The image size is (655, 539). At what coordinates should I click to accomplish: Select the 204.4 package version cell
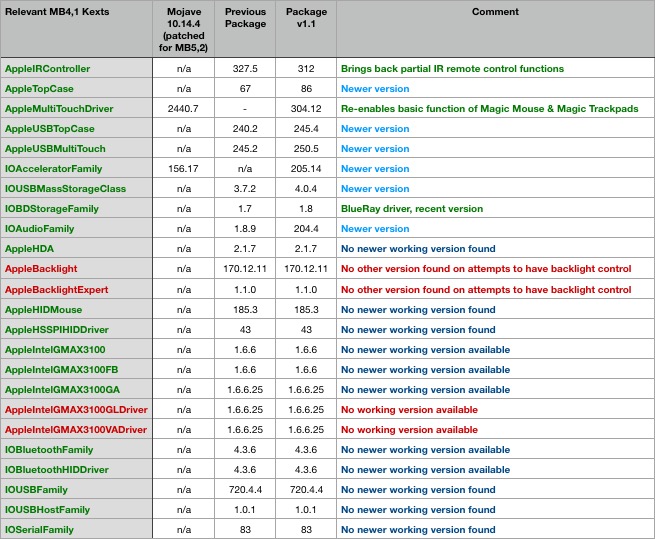pos(306,229)
